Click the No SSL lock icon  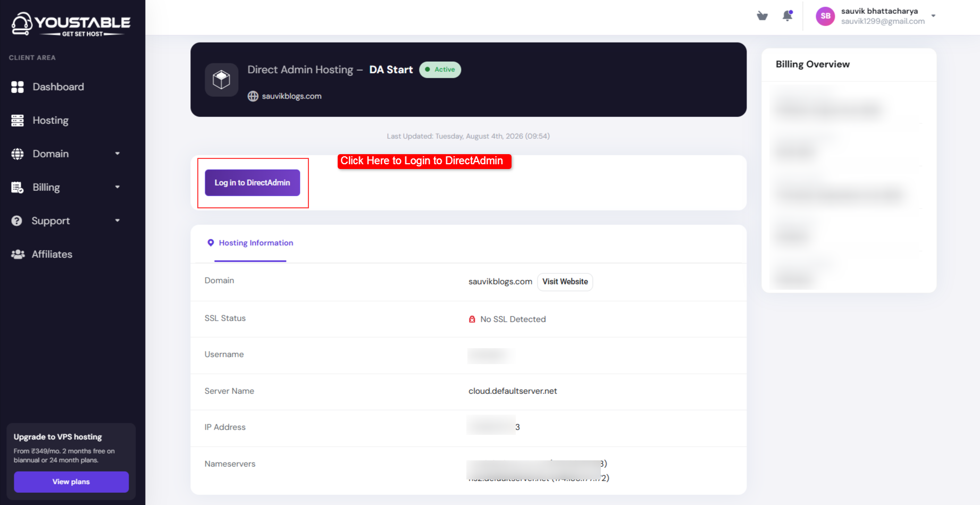point(472,319)
